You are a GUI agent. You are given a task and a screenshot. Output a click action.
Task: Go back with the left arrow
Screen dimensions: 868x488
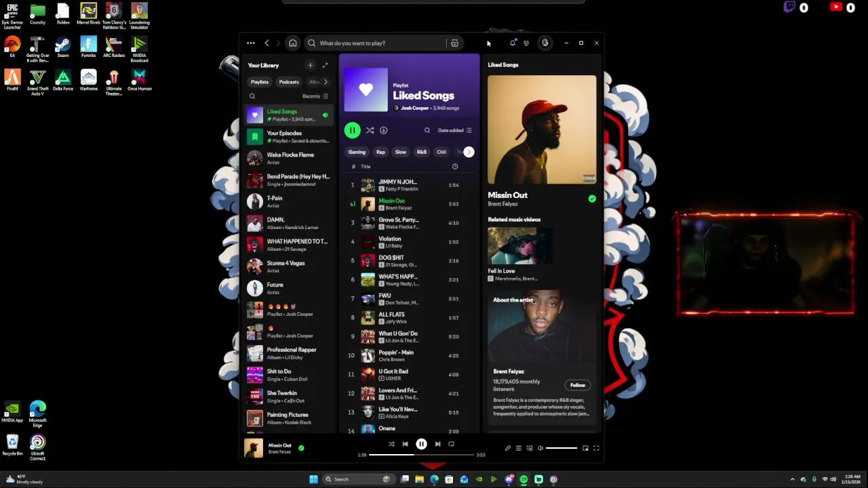tap(267, 43)
